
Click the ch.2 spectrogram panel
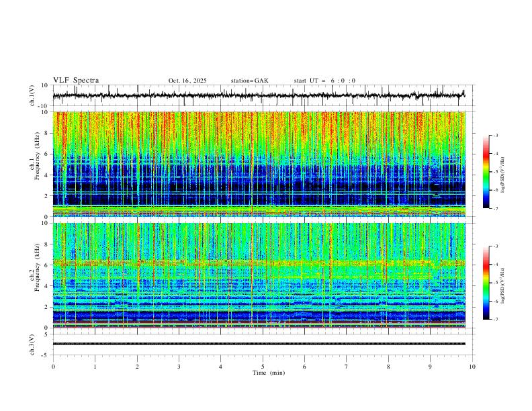click(259, 275)
